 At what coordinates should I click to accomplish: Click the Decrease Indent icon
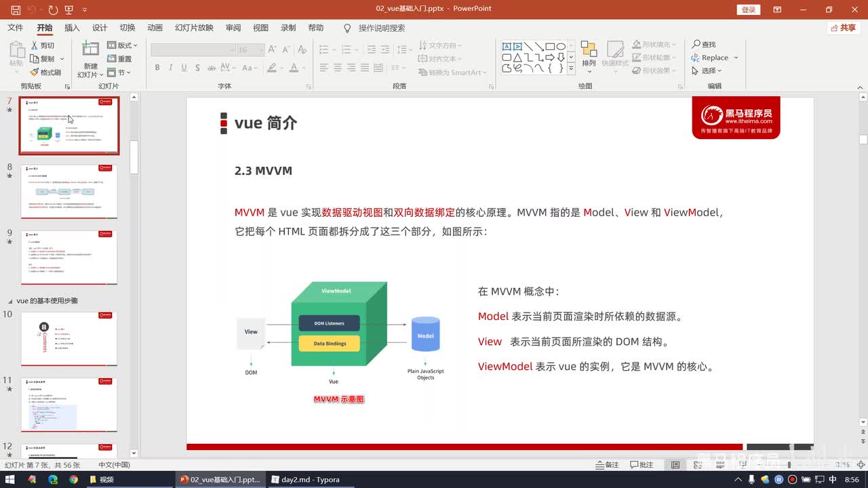pos(371,50)
